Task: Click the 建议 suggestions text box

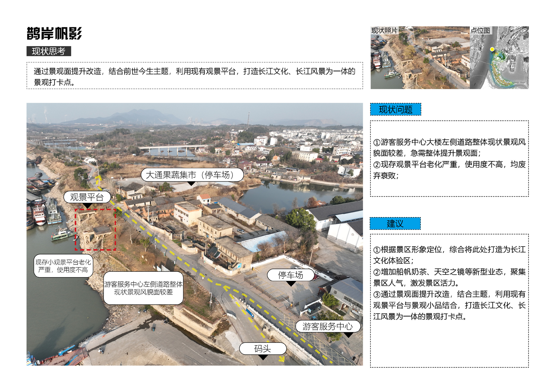Action: (x=449, y=300)
